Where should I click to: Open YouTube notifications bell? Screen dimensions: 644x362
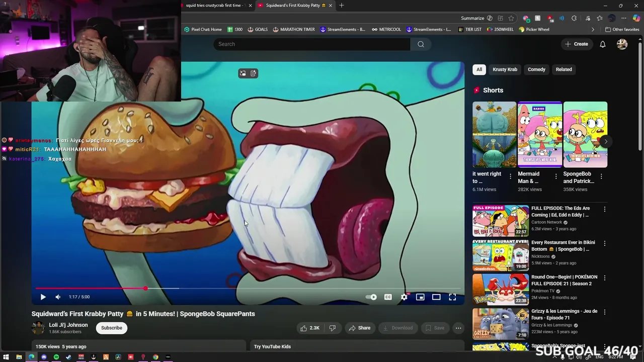603,44
